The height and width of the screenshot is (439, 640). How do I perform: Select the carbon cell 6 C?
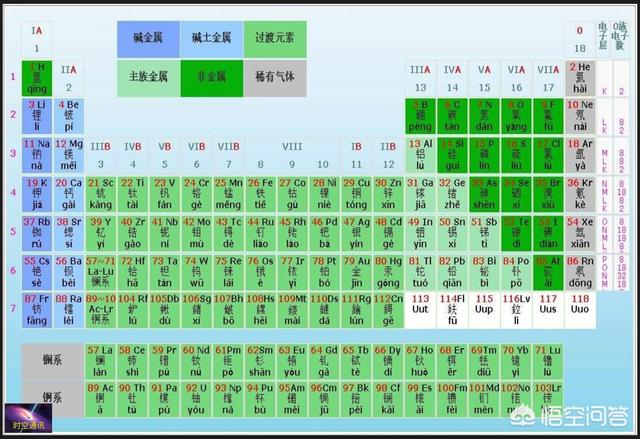(453, 115)
